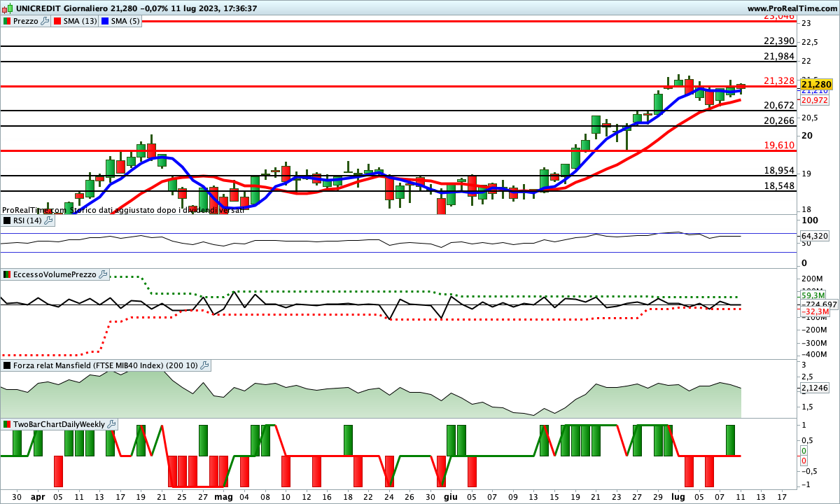Click the apr month label on time axis
This screenshot has height=504, width=840.
38,496
